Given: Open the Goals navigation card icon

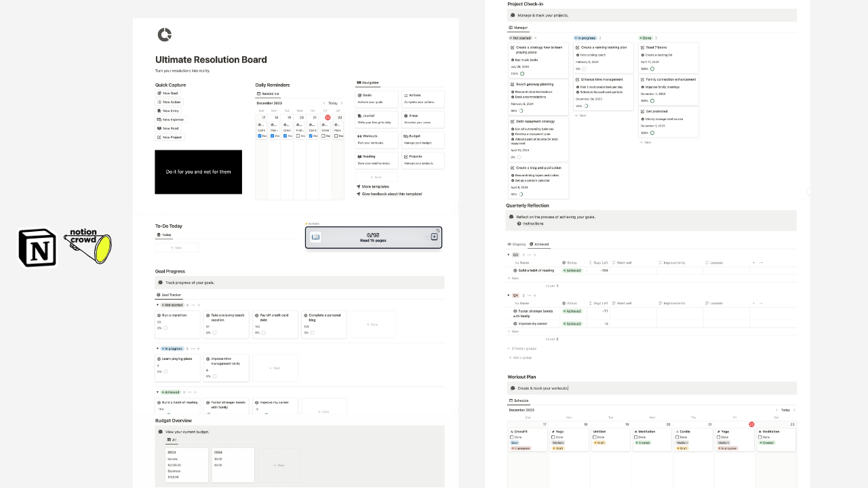Looking at the screenshot, I should [359, 95].
